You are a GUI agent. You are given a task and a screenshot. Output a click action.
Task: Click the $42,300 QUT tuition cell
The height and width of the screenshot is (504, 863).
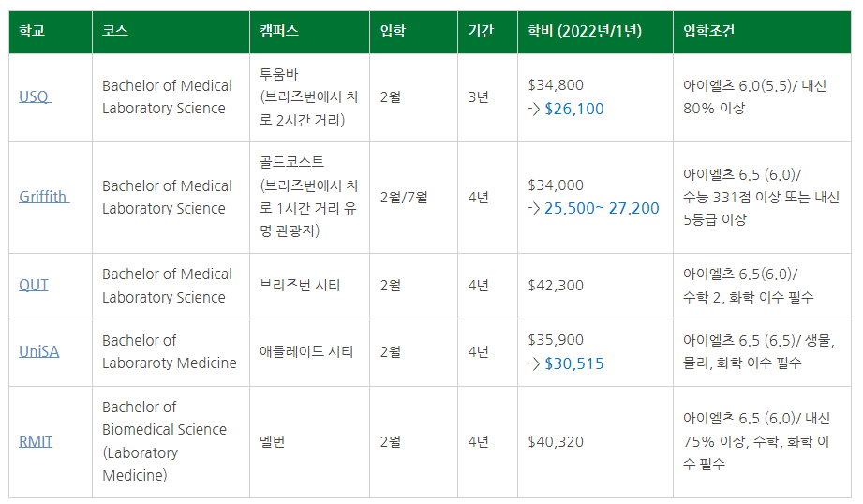pos(595,286)
